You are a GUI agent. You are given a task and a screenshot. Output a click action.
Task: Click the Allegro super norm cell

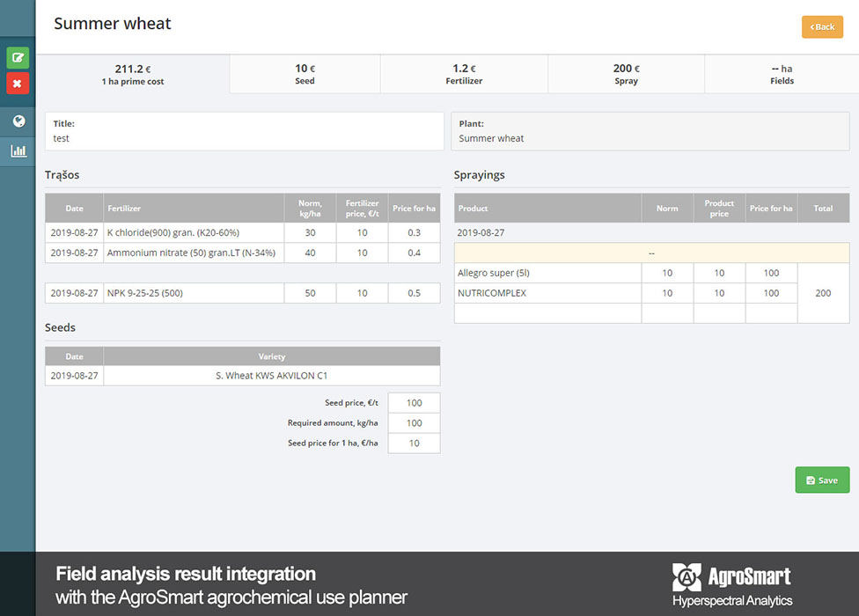click(667, 273)
